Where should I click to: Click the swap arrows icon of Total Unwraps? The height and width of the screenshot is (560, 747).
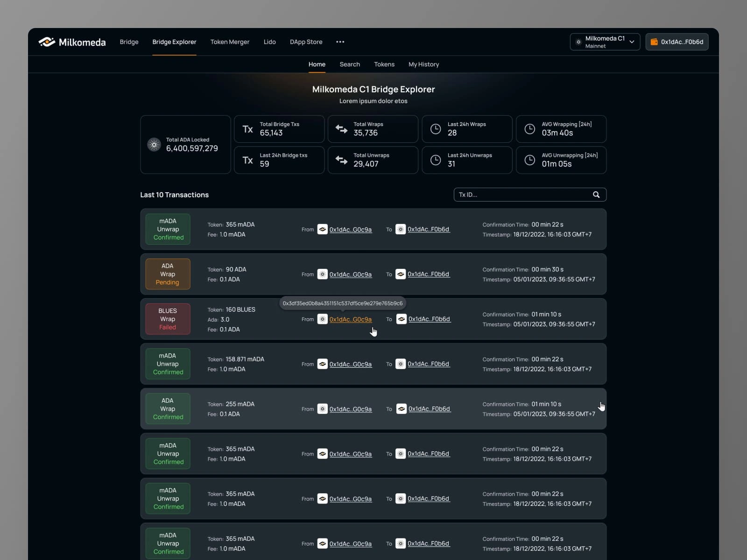[341, 160]
